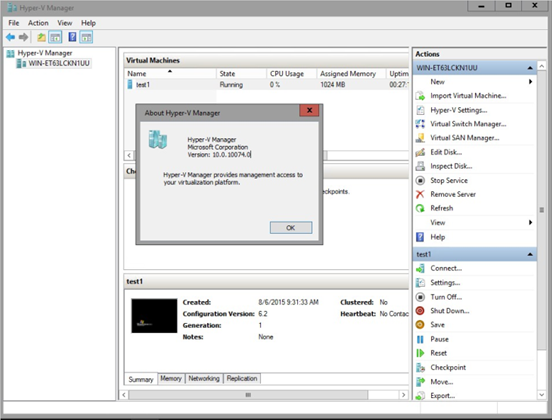Open the New submenu arrow
The width and height of the screenshot is (552, 420).
pos(530,82)
